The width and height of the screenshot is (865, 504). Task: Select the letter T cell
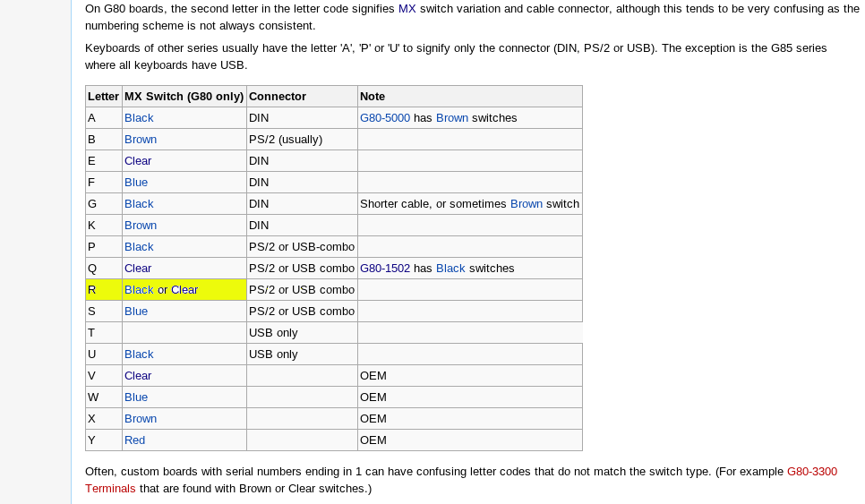pos(104,333)
